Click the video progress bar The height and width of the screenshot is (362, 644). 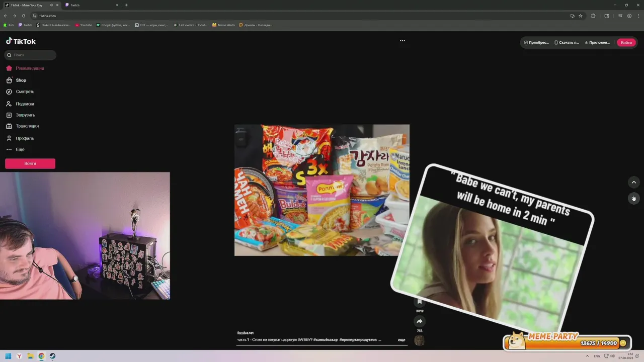(x=322, y=345)
